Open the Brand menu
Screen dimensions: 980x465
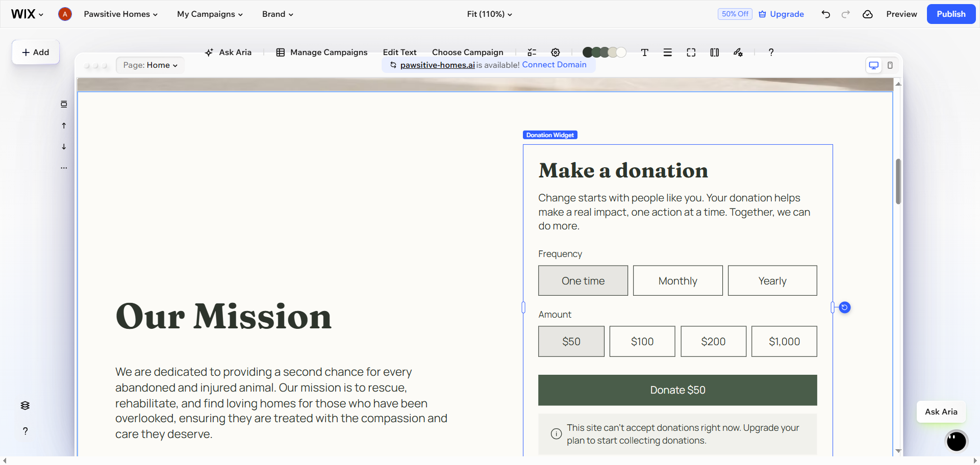tap(278, 14)
